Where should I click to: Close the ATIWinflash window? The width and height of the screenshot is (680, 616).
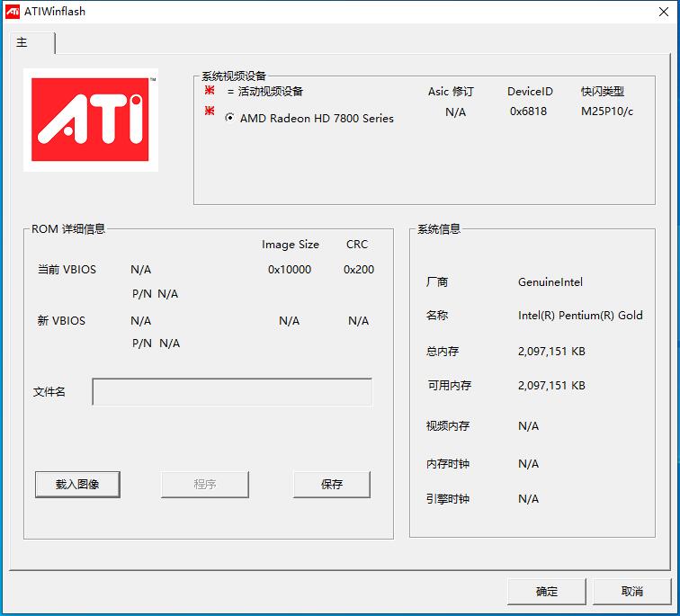coord(664,12)
